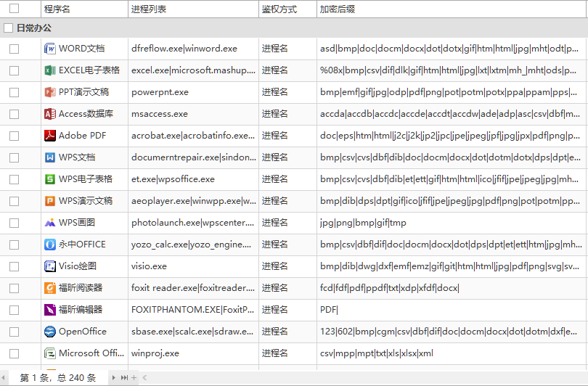
Task: Select the et.exe|wpsoffice.exe process cell
Action: click(x=193, y=179)
